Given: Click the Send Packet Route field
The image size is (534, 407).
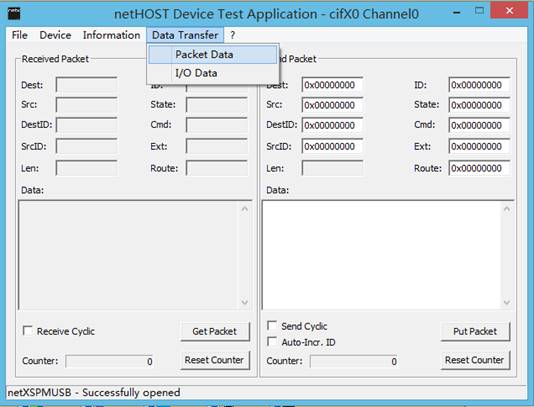Looking at the screenshot, I should pos(479,168).
